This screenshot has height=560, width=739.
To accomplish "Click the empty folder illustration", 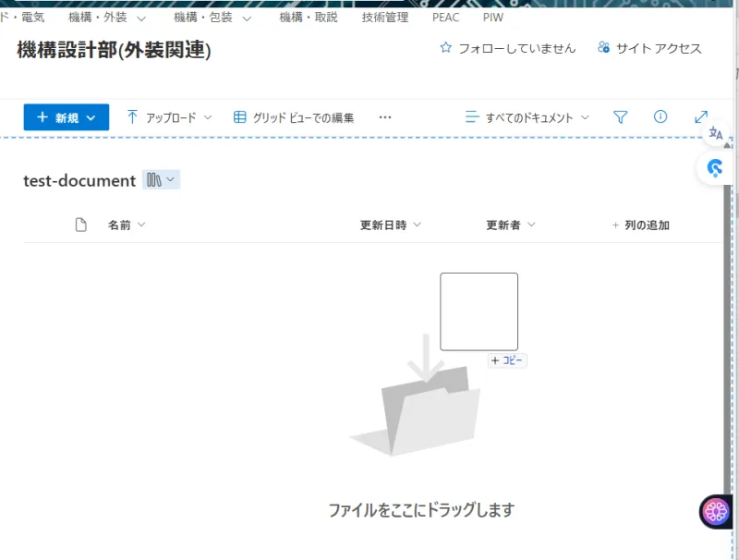I will tap(416, 395).
